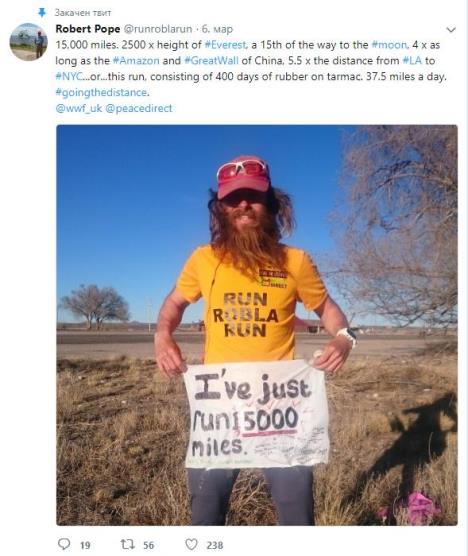
Task: Open the #Everest hashtag
Action: (x=226, y=45)
